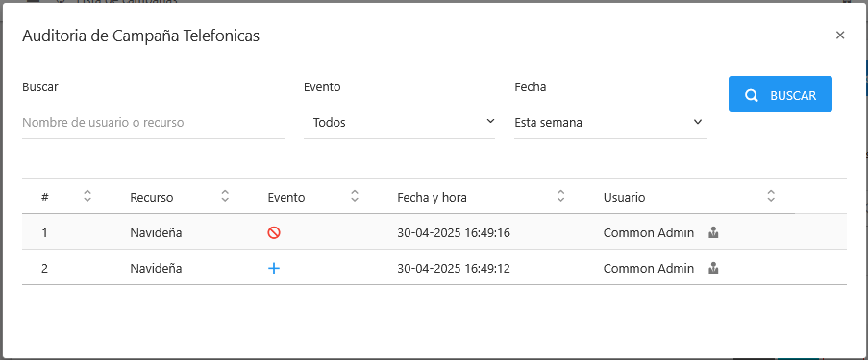Sort by Usuario column sort arrows
This screenshot has width=868, height=360.
pyautogui.click(x=771, y=196)
